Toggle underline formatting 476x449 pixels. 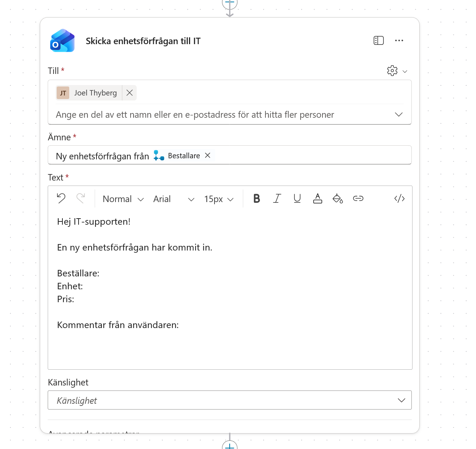point(297,198)
